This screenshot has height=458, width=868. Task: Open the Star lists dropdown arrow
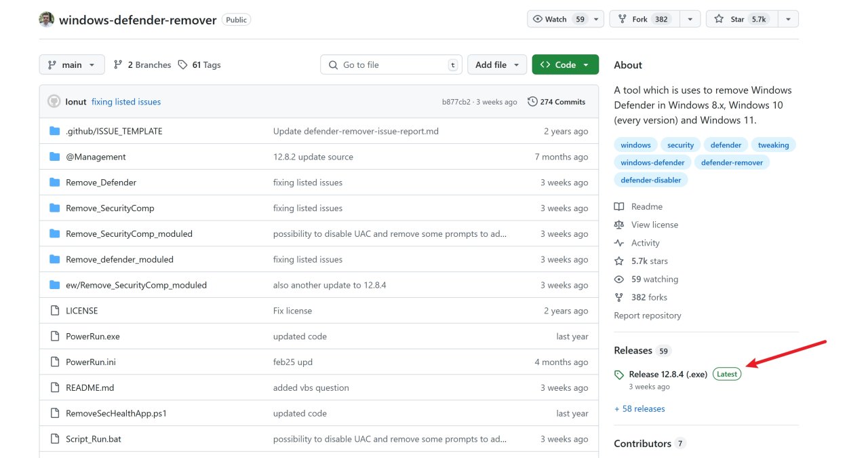tap(788, 19)
